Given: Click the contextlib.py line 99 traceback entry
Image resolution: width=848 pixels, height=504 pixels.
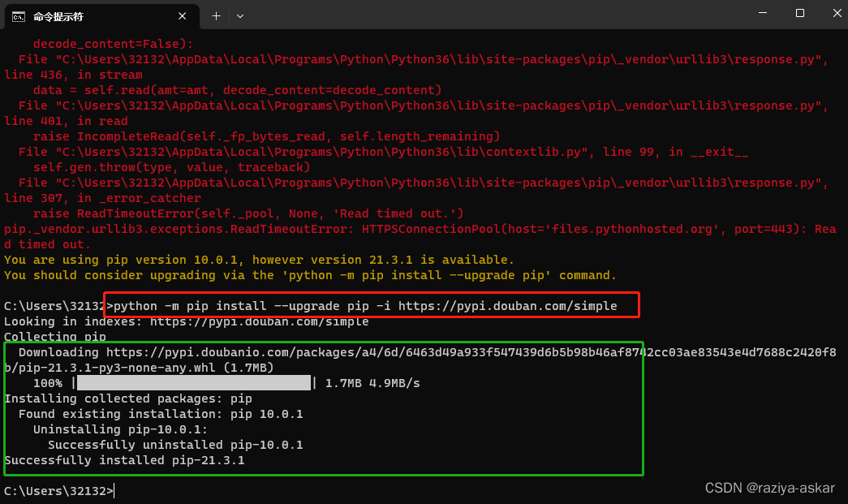Looking at the screenshot, I should (384, 152).
